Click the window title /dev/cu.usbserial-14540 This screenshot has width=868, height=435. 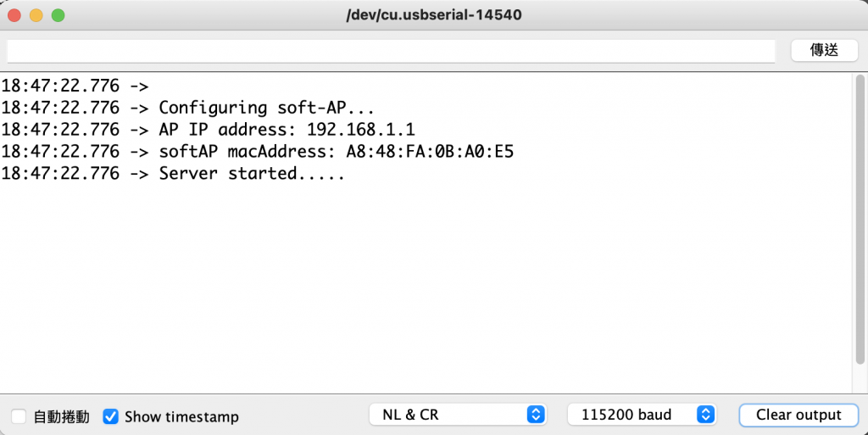point(434,15)
